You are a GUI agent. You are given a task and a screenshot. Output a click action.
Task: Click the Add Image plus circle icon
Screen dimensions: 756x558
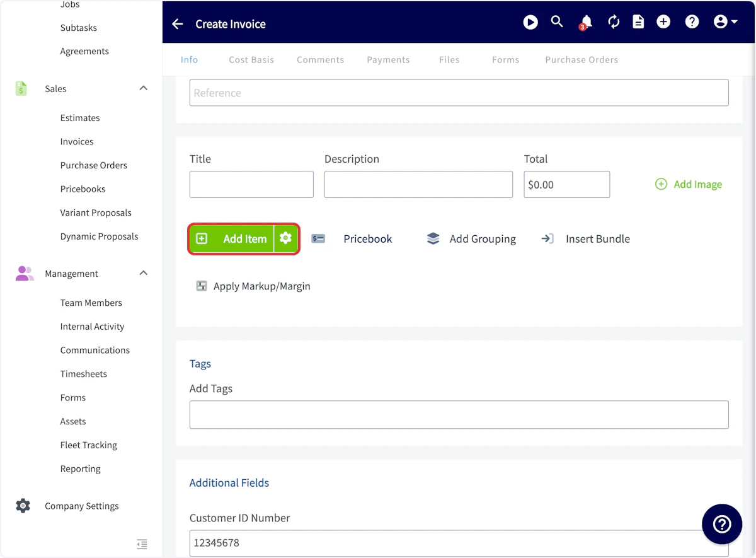coord(661,184)
